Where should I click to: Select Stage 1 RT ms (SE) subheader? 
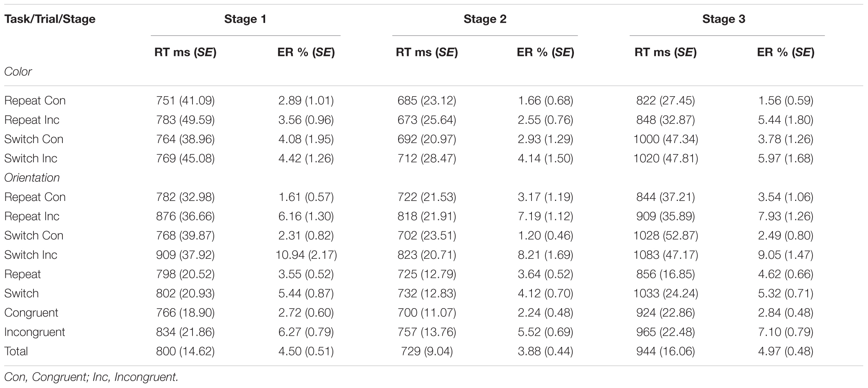[185, 52]
